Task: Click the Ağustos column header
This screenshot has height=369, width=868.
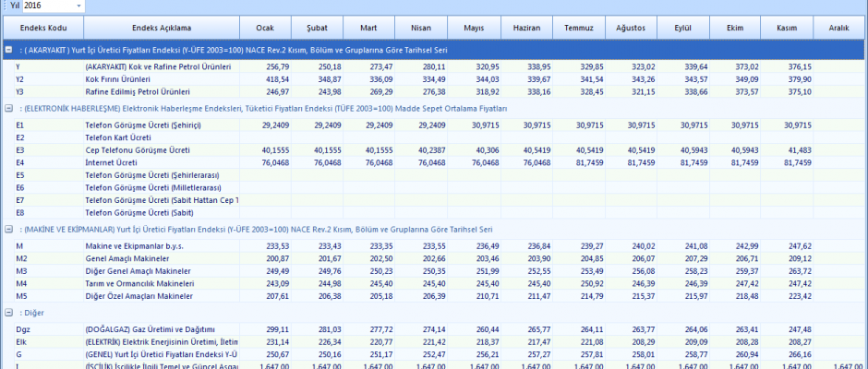Action: point(630,28)
